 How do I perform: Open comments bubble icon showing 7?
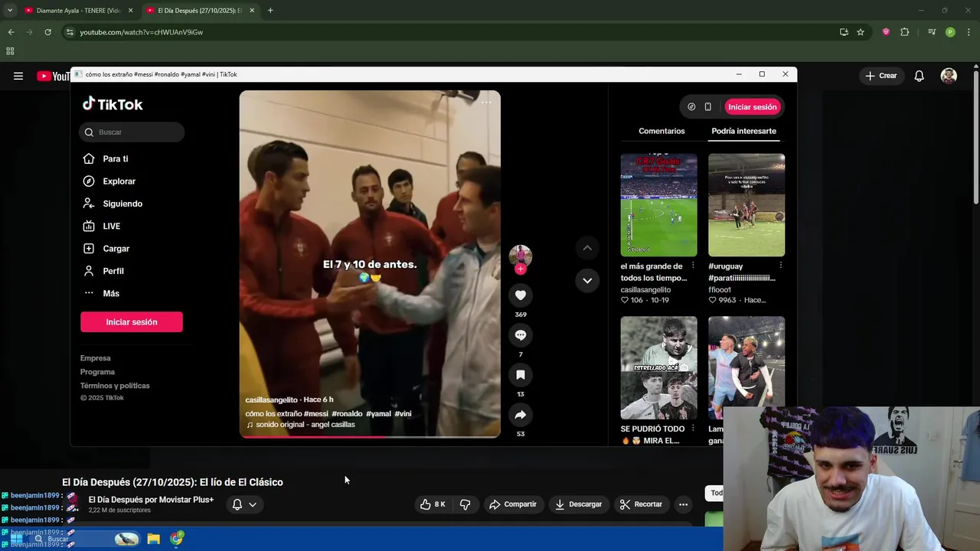pos(521,335)
